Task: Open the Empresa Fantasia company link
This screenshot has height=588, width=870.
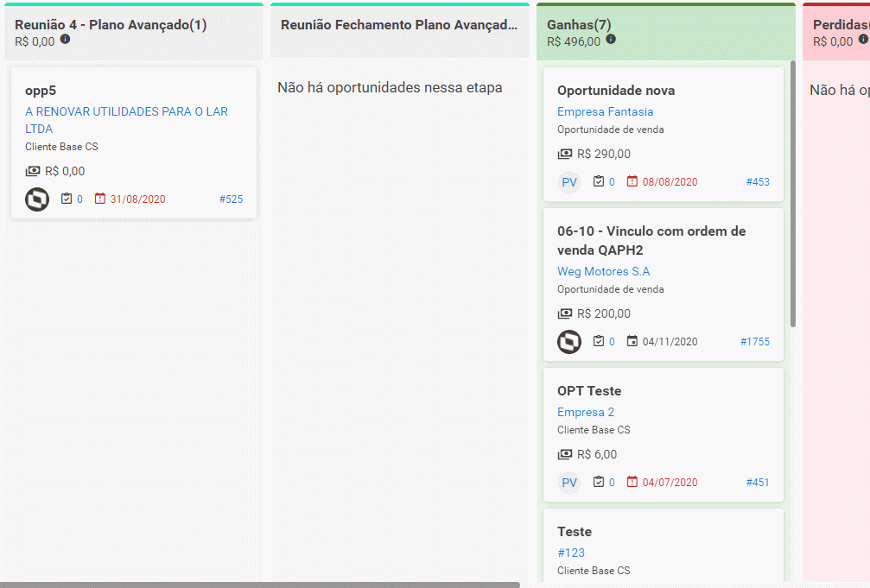Action: click(x=606, y=111)
